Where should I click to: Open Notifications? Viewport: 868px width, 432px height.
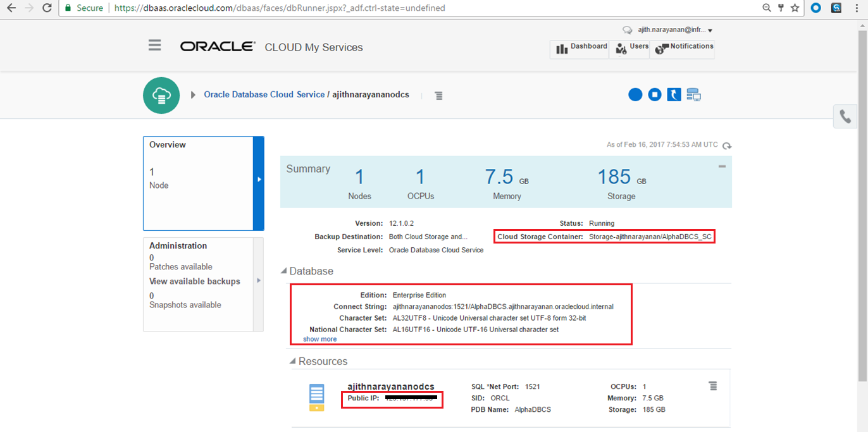tap(683, 49)
